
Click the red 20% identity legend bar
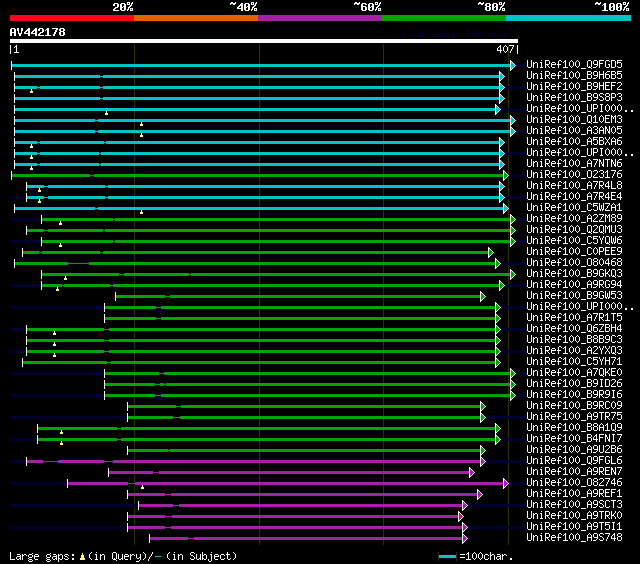pos(72,18)
